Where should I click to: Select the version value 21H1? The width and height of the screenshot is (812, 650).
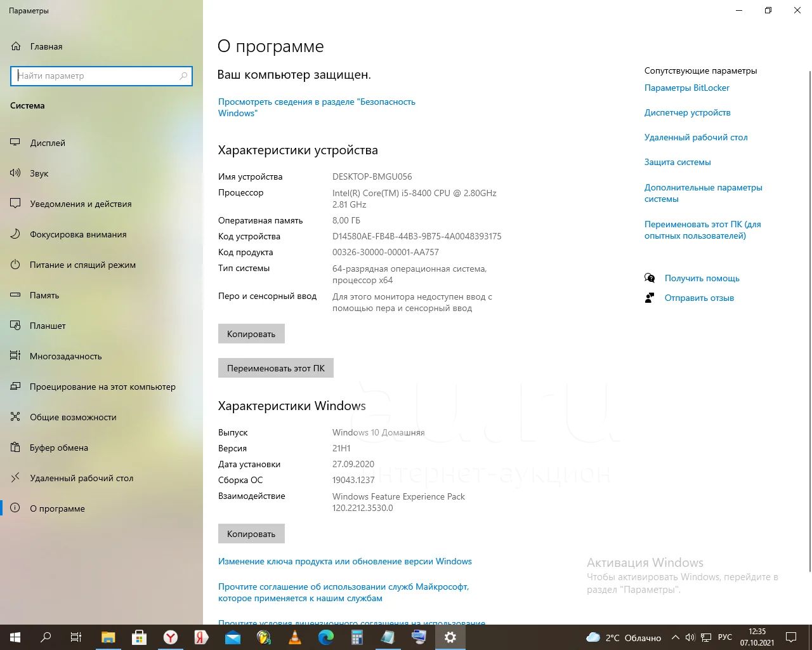[x=341, y=448]
